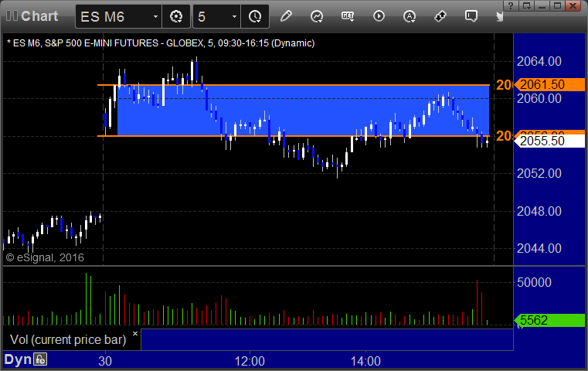
Task: Select the upper orange horizontal line
Action: pyautogui.click(x=294, y=85)
